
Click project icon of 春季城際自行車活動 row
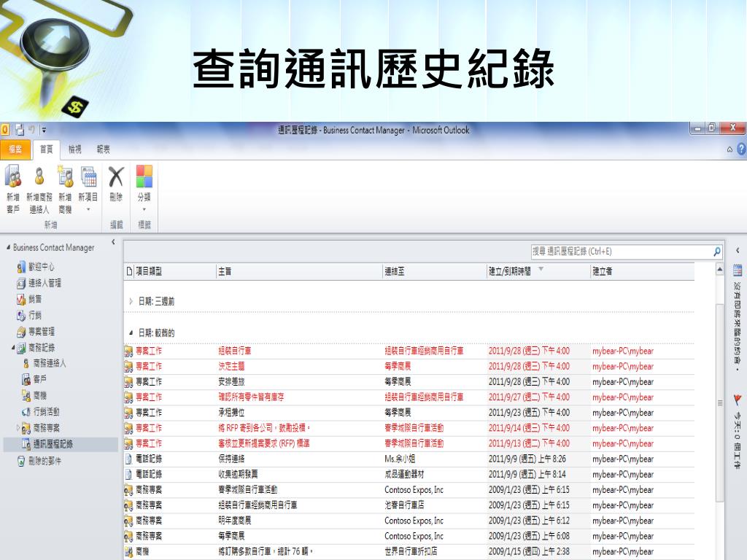point(128,489)
